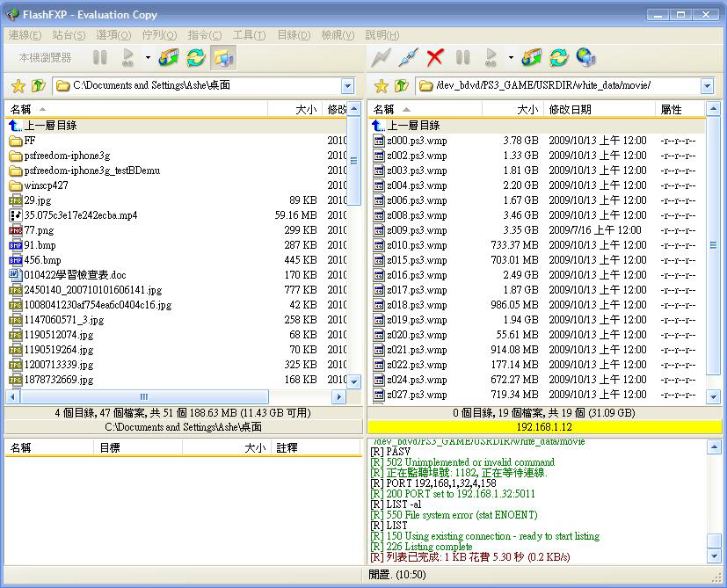Click the local pane transfer queue play icon
727x588 pixels.
[x=127, y=57]
